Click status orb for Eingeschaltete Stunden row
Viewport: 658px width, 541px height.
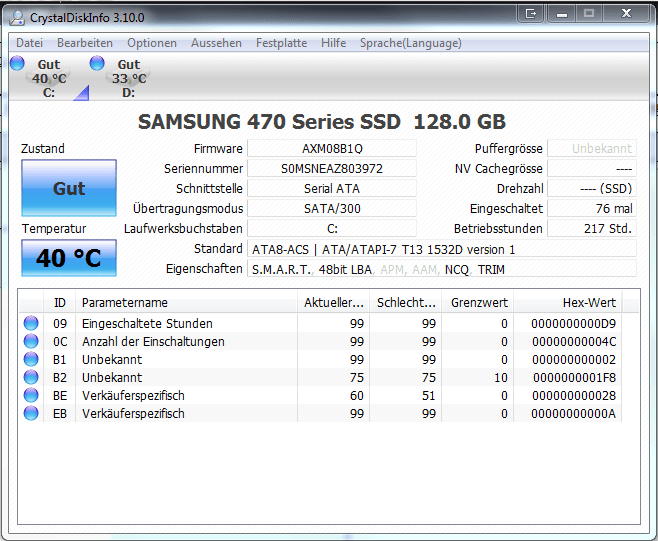pyautogui.click(x=31, y=323)
